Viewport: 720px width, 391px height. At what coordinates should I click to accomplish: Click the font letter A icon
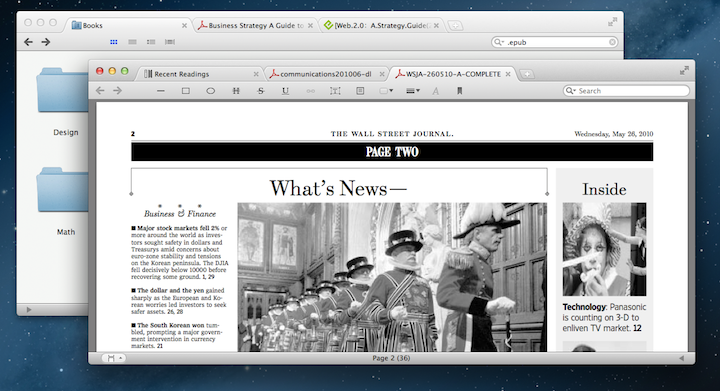[435, 91]
